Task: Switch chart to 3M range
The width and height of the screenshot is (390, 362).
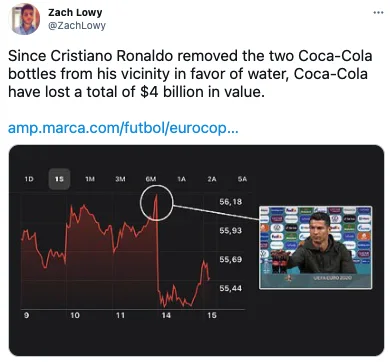Action: pyautogui.click(x=120, y=179)
